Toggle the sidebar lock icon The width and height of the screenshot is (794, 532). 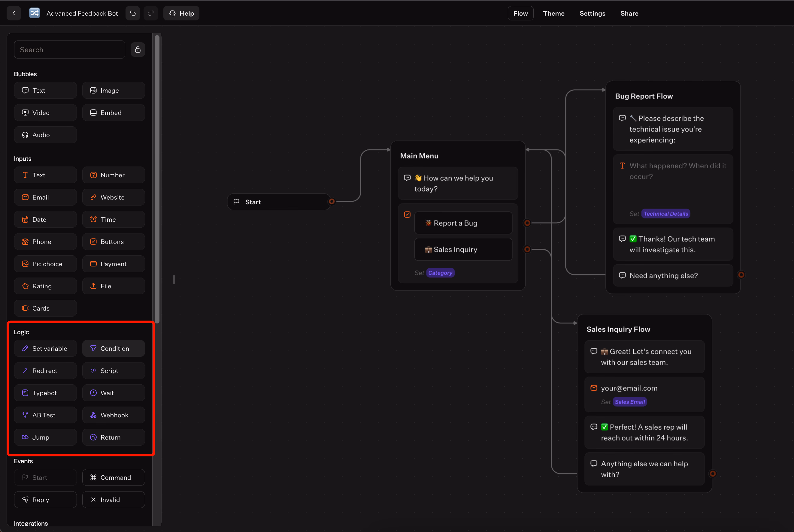pos(138,50)
